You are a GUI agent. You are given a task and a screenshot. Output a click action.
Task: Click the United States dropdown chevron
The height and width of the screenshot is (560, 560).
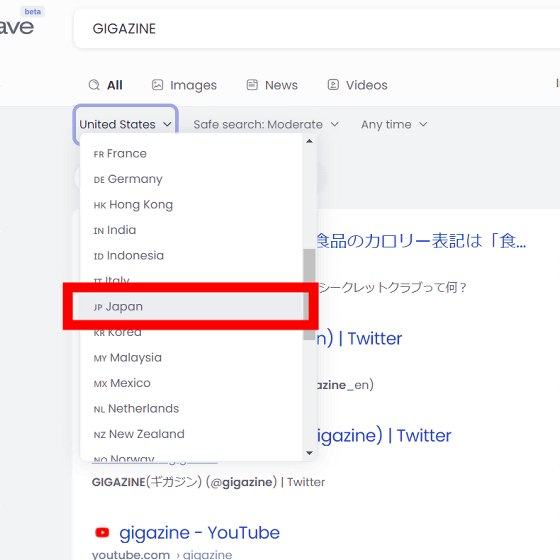(167, 124)
